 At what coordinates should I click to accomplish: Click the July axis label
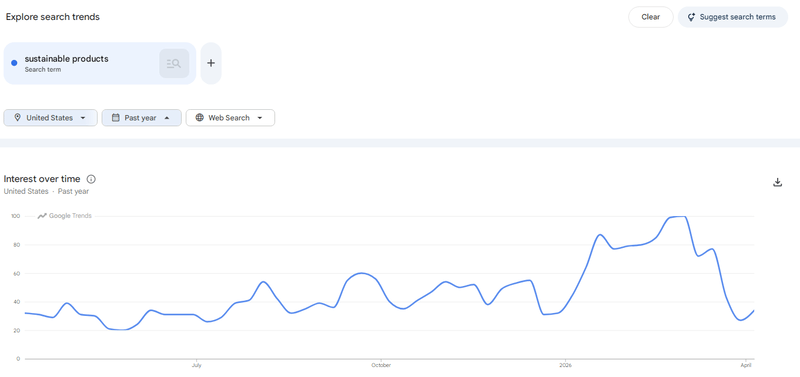coord(196,365)
